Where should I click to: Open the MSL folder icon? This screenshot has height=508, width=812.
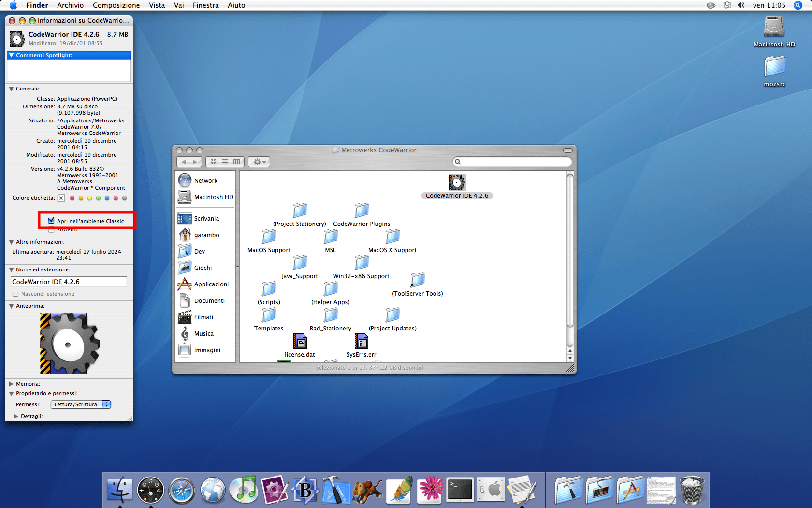click(331, 236)
